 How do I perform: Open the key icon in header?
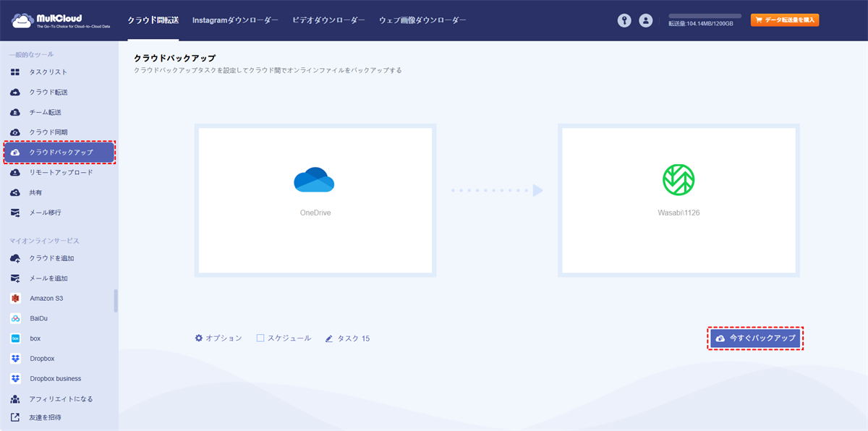point(624,21)
